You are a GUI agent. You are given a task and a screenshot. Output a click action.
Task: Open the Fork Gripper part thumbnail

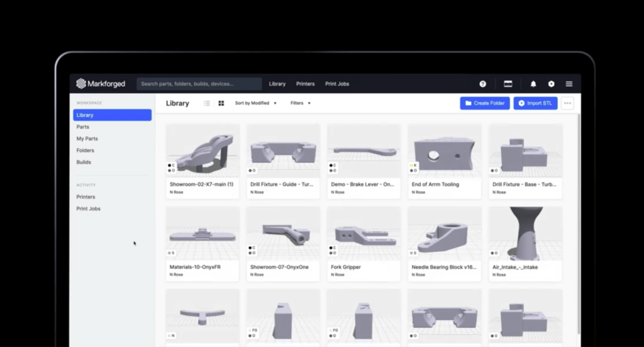coord(364,233)
